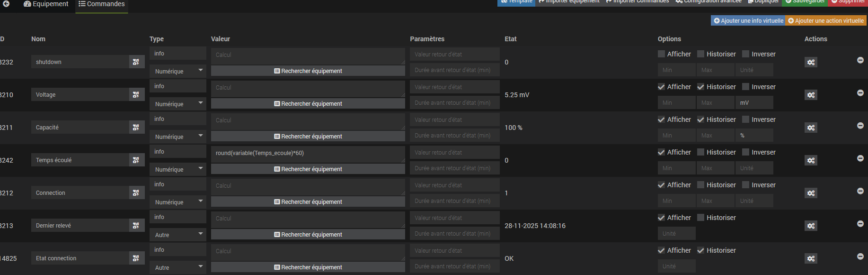The width and height of the screenshot is (868, 275).
Task: Click Rechercher équipement in Temps écoulé row
Action: coord(308,169)
